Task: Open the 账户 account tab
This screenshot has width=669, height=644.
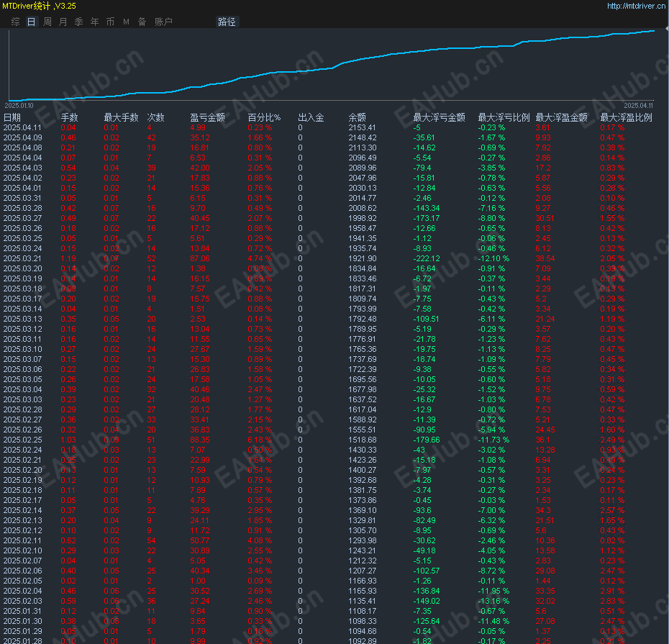Action: click(x=163, y=22)
